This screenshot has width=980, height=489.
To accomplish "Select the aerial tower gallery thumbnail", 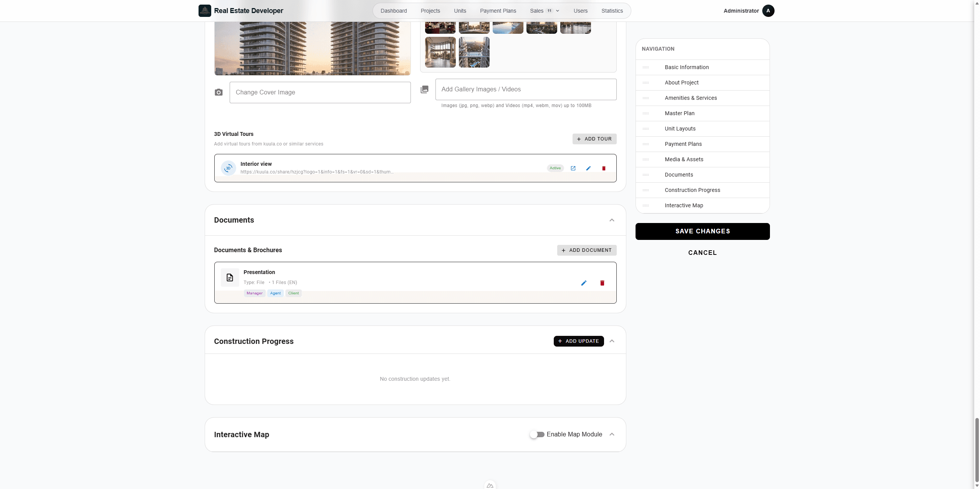I will tap(474, 52).
